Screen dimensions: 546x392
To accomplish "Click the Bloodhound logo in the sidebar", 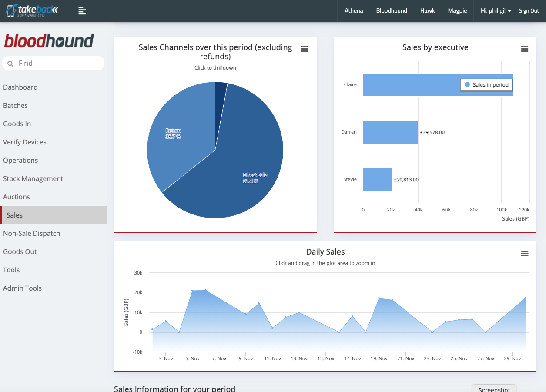I will pyautogui.click(x=49, y=41).
